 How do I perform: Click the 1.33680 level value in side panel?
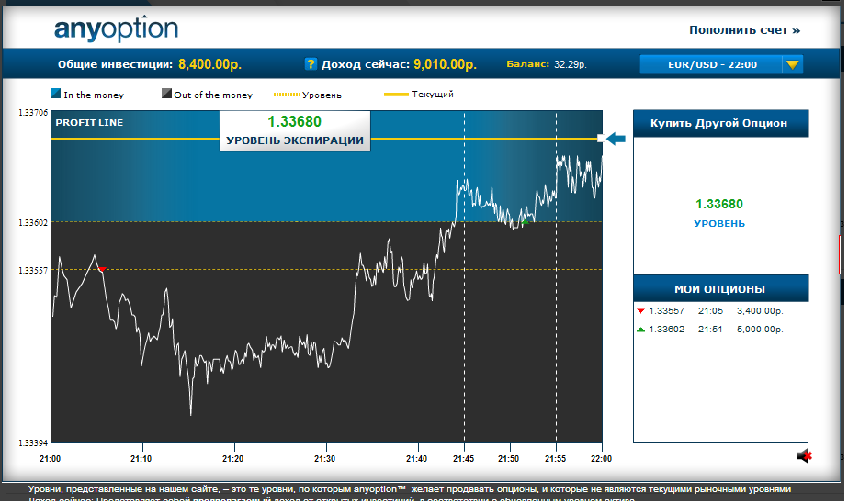pyautogui.click(x=719, y=204)
